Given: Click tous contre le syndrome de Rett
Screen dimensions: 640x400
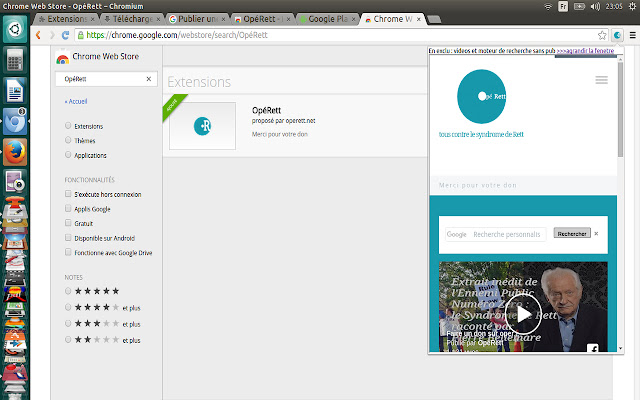Looking at the screenshot, I should click(481, 134).
